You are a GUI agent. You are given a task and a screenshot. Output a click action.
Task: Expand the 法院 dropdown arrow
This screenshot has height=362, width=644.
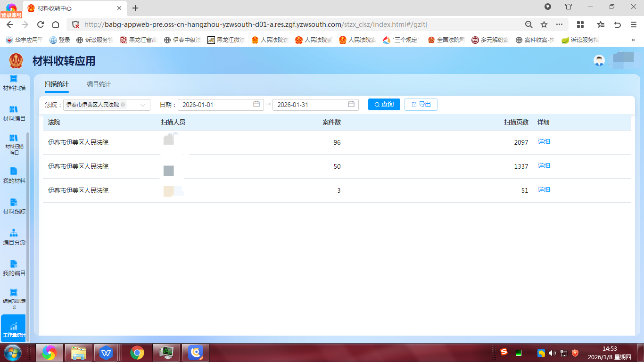pyautogui.click(x=143, y=105)
